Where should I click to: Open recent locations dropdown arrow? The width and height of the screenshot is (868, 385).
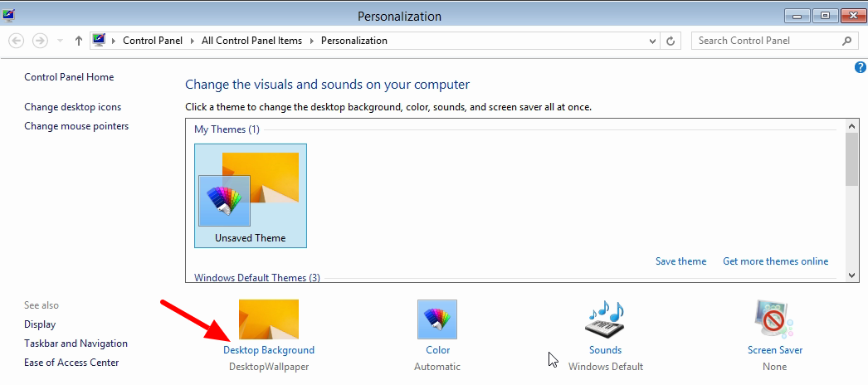pyautogui.click(x=61, y=41)
